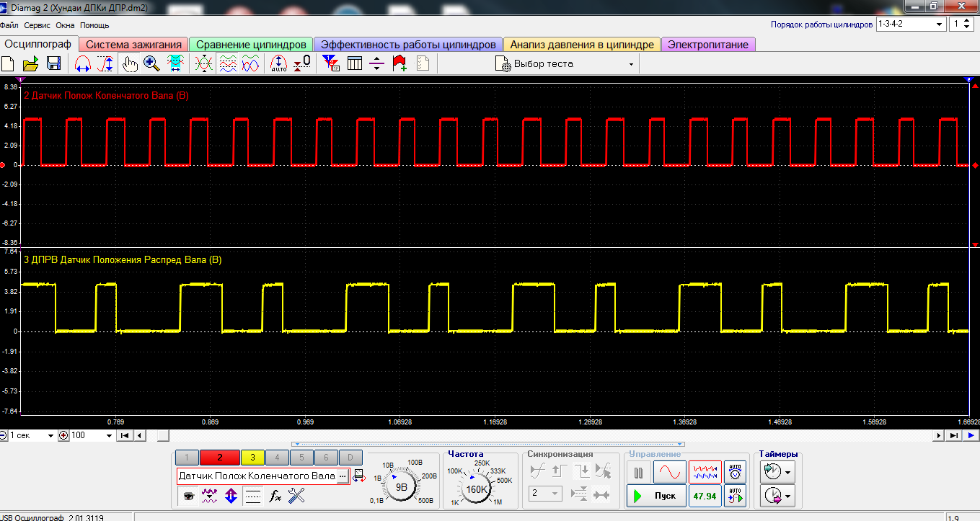This screenshot has height=521, width=980.
Task: Open Анализ давления в цилиндре tab
Action: click(582, 45)
